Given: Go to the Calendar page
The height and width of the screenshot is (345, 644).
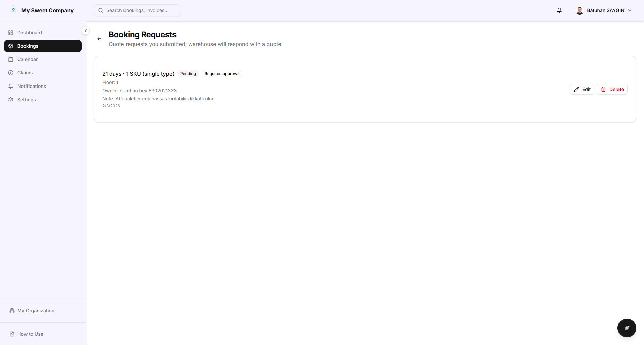Looking at the screenshot, I should [x=43, y=59].
